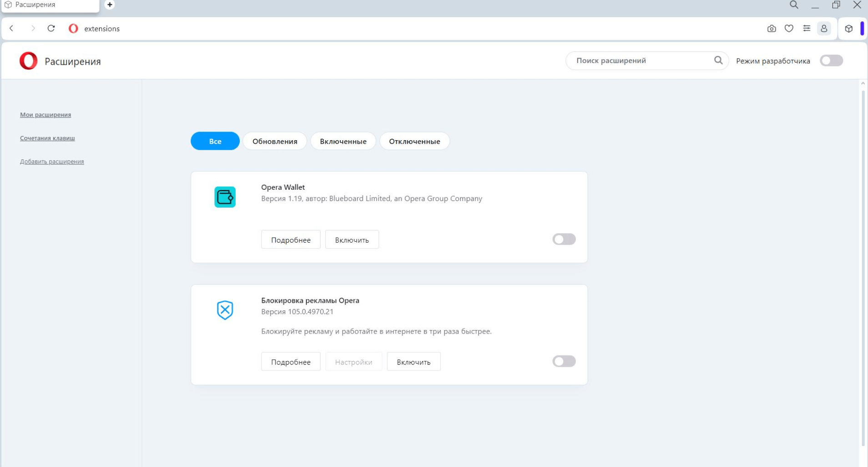Go back using the back arrow
Image resolution: width=868 pixels, height=467 pixels.
click(x=12, y=29)
